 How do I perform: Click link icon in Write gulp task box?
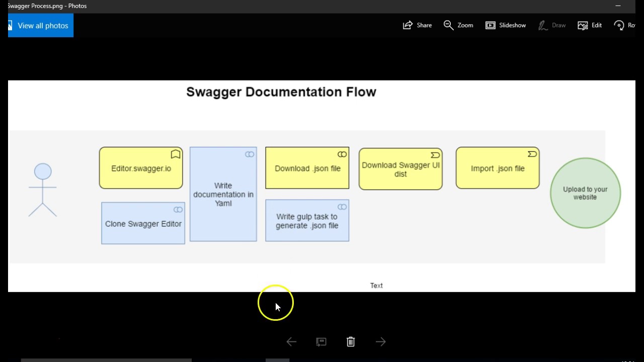tap(342, 207)
